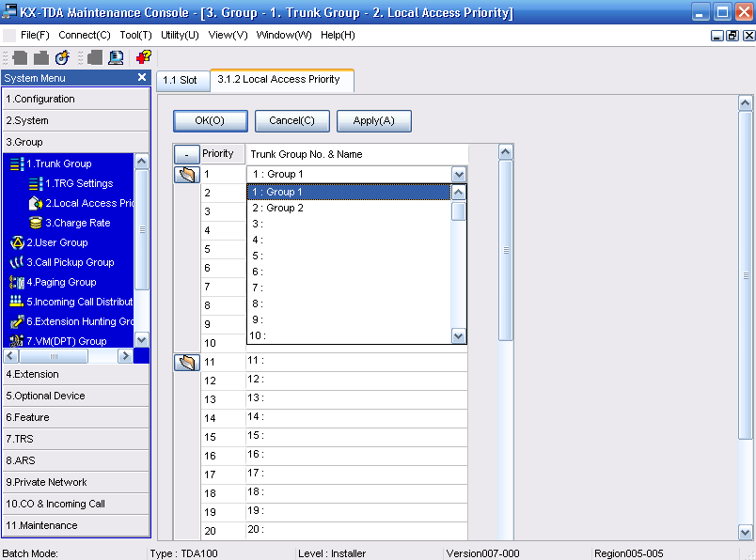This screenshot has width=756, height=560.
Task: Open the Window(W) menu
Action: 284,35
